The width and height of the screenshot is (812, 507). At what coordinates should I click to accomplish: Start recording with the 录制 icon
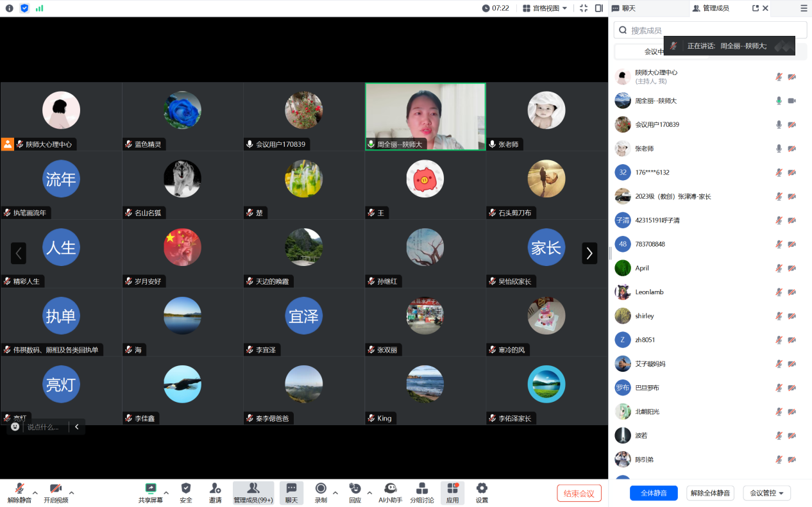[321, 492]
